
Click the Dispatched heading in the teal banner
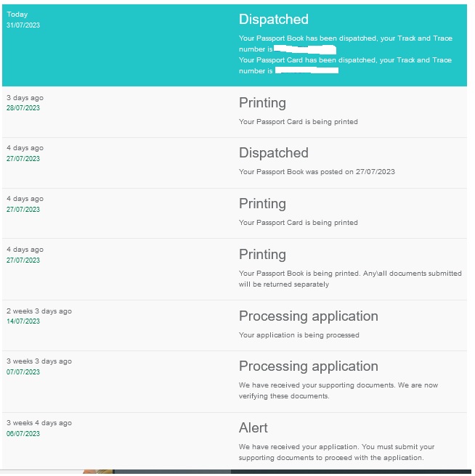click(273, 20)
